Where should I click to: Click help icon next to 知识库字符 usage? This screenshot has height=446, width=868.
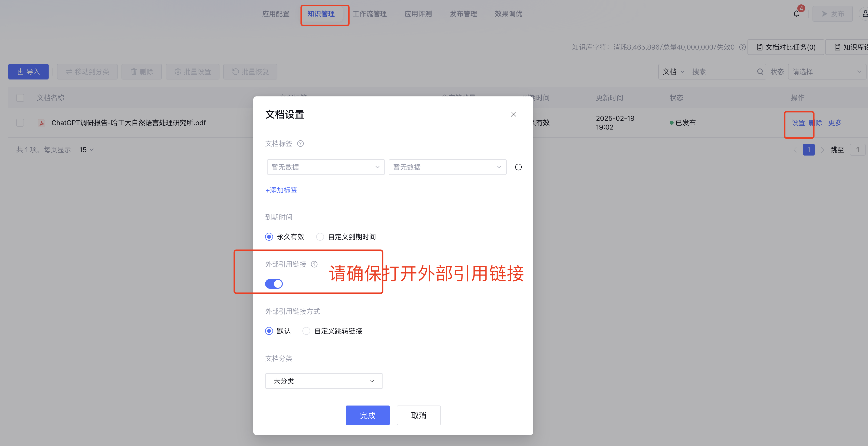coord(742,47)
